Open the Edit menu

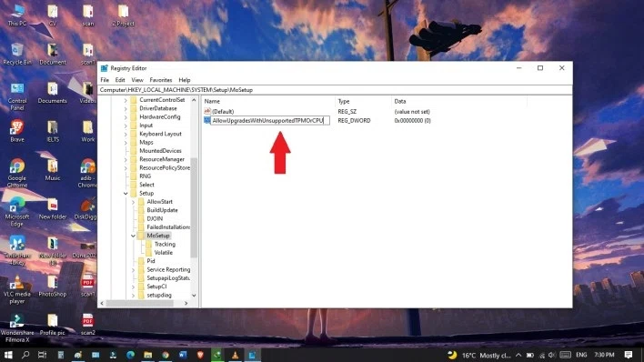(120, 80)
